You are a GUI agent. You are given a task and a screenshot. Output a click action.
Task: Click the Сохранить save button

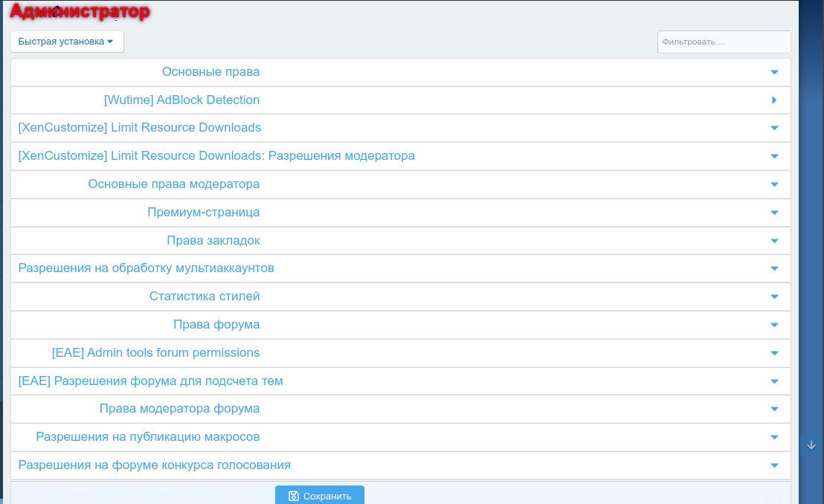[319, 496]
